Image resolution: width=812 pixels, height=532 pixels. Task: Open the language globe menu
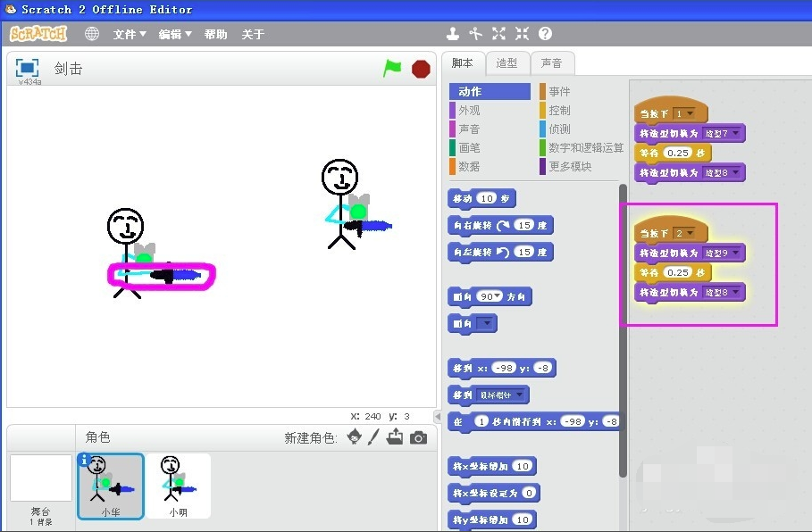[x=92, y=34]
